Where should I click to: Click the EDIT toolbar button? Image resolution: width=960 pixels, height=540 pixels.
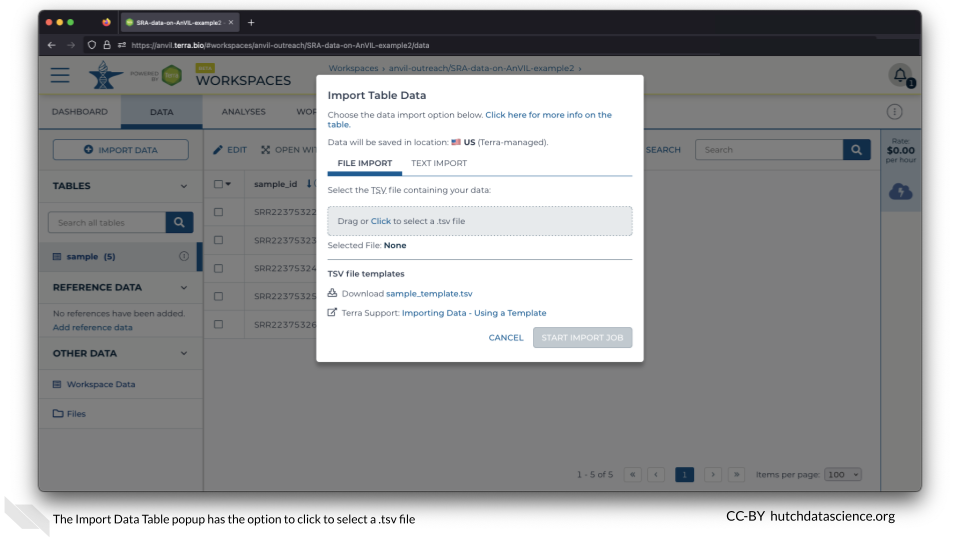tap(230, 149)
